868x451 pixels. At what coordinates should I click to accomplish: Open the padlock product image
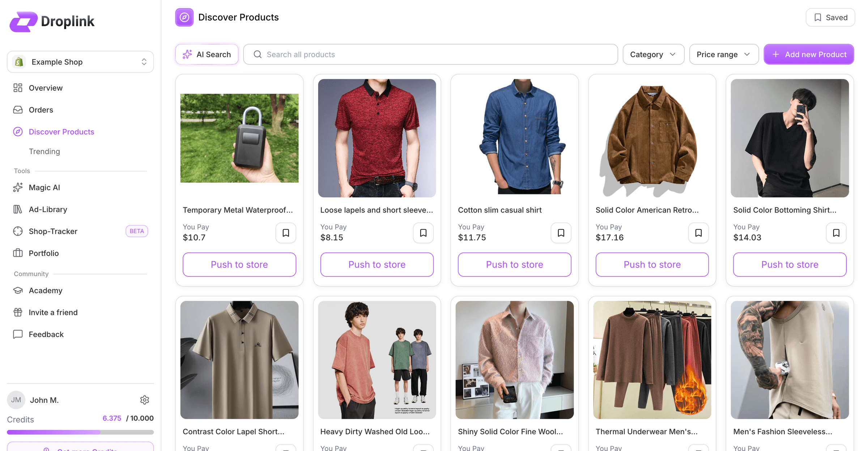[x=239, y=138]
